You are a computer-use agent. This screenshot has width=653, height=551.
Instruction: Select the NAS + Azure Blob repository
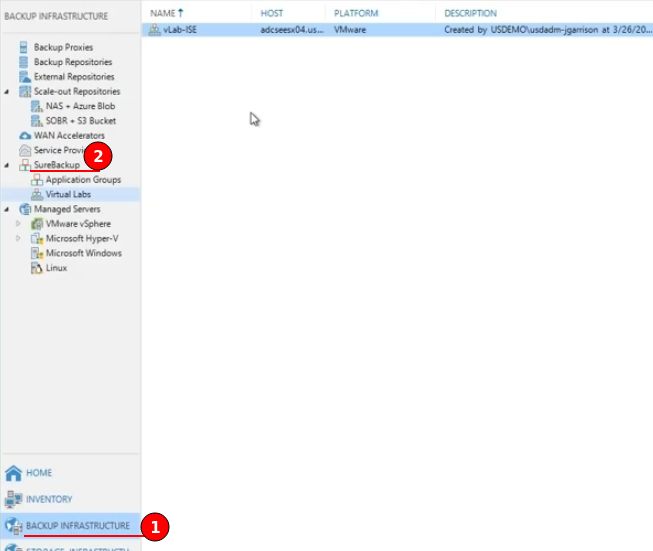click(80, 106)
